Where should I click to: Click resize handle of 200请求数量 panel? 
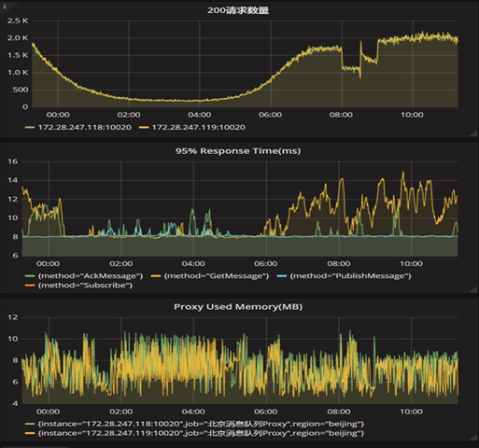click(x=473, y=134)
